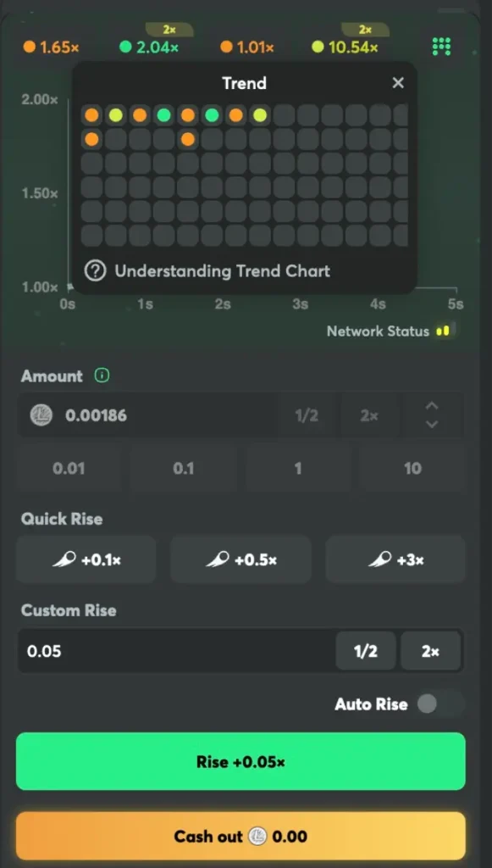Click the Network Status signal indicator
492x868 pixels.
[x=444, y=331]
